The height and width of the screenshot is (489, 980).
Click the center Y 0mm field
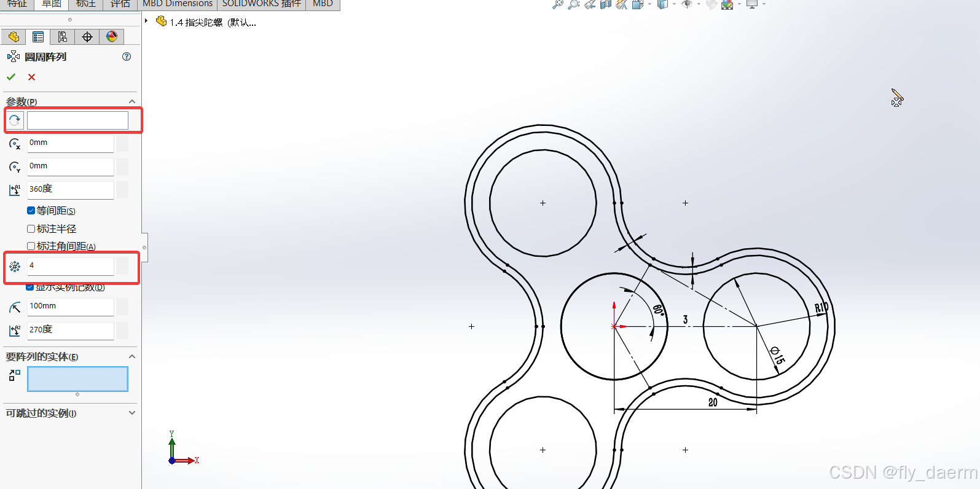pos(71,166)
